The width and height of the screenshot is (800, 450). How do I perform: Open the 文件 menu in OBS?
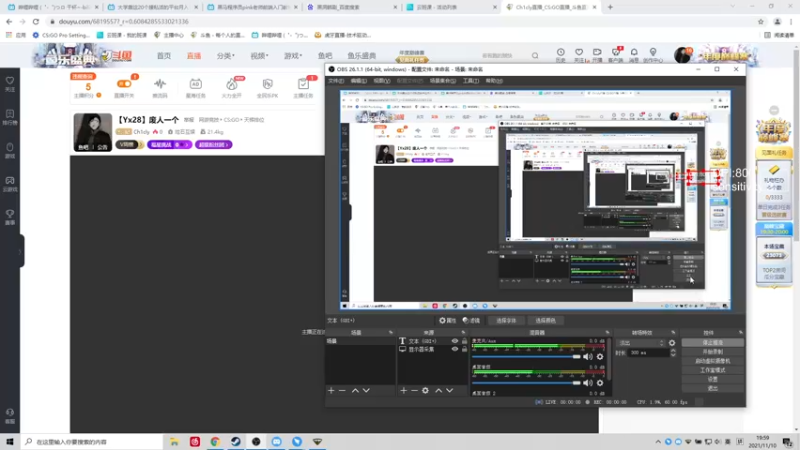336,81
